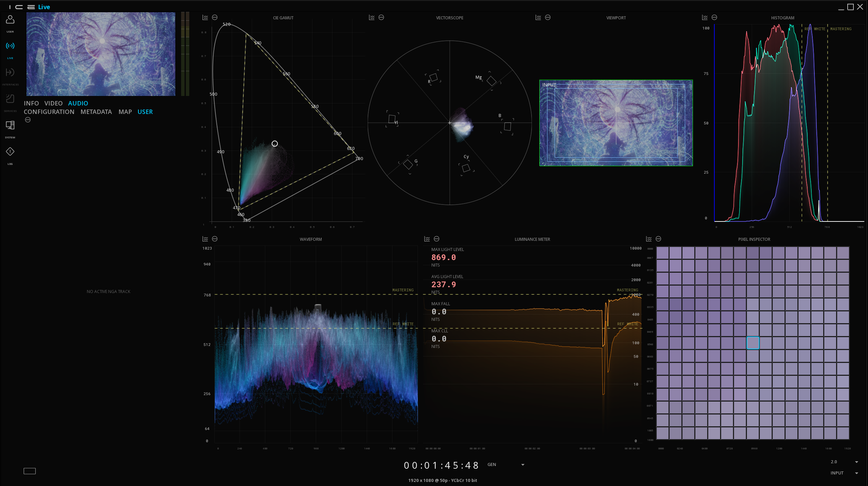Expand the 2.0 zoom dropdown
The image size is (868, 486).
[856, 462]
